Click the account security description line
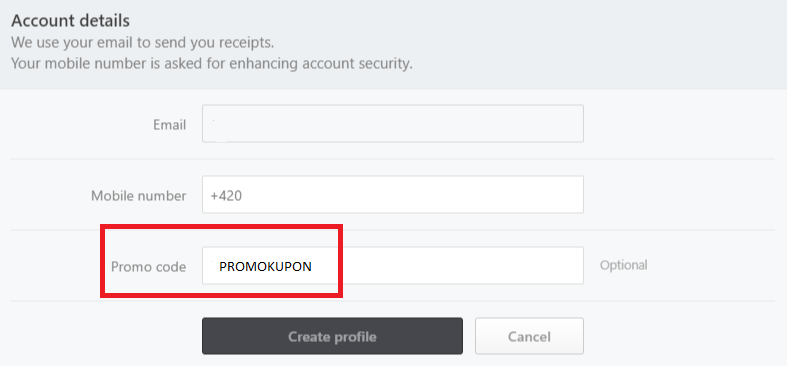The height and width of the screenshot is (366, 787). coord(212,64)
